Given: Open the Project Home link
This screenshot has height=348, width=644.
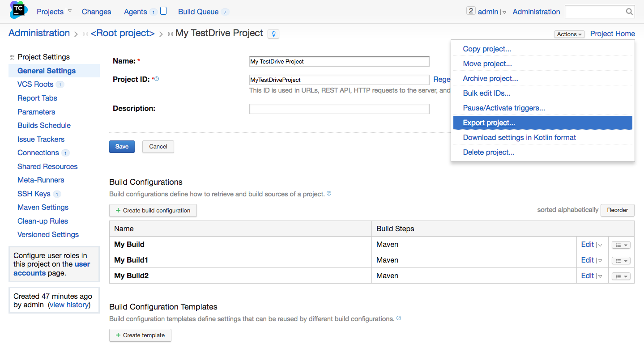Looking at the screenshot, I should tap(612, 34).
